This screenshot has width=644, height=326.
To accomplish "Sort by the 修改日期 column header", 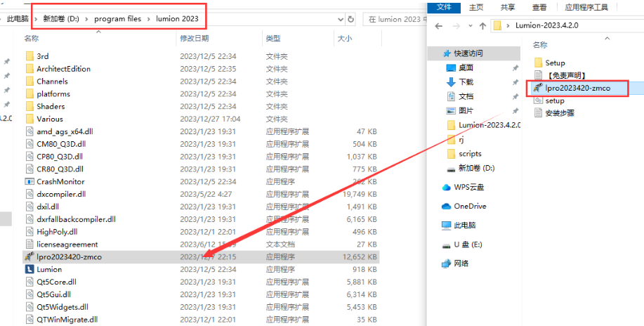I will pos(195,38).
